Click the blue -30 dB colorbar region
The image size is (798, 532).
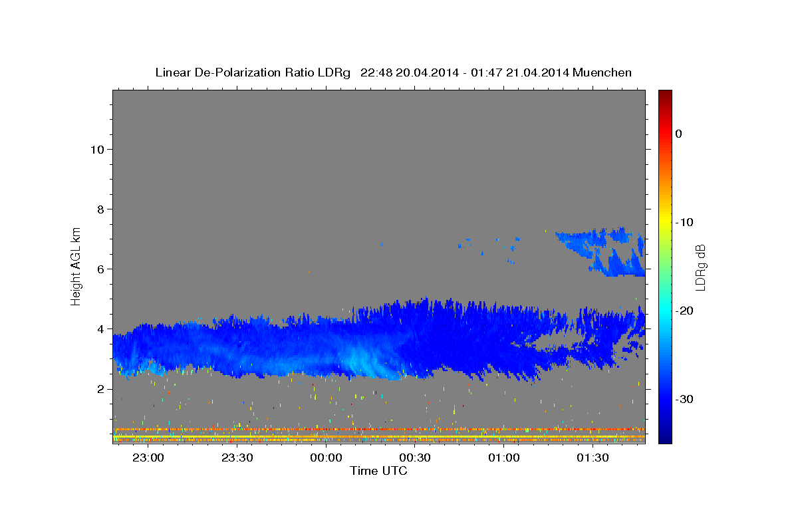[x=665, y=399]
